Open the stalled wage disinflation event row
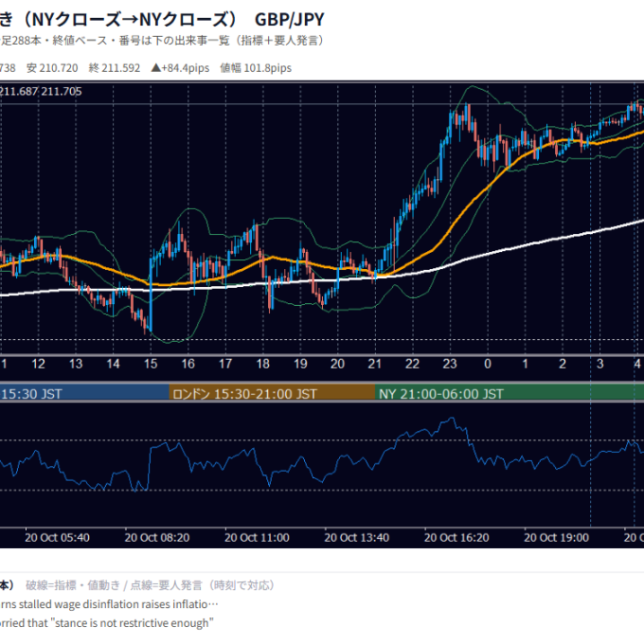Viewport: 644px width, 644px height. coord(109,604)
